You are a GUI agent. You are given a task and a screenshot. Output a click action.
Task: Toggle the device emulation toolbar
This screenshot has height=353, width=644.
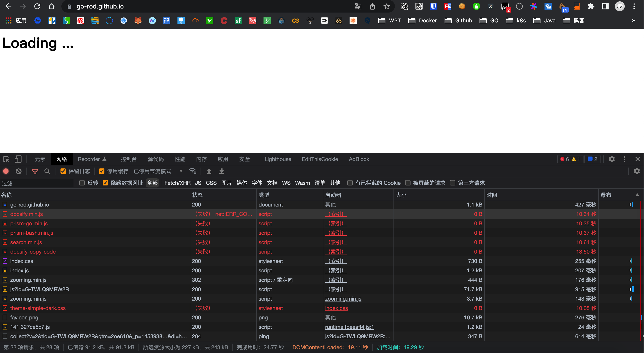[18, 159]
